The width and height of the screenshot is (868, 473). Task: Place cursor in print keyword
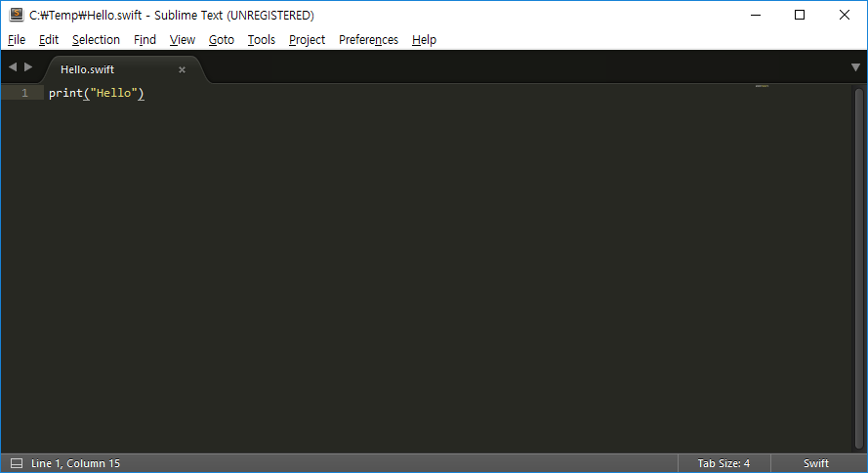[x=65, y=93]
